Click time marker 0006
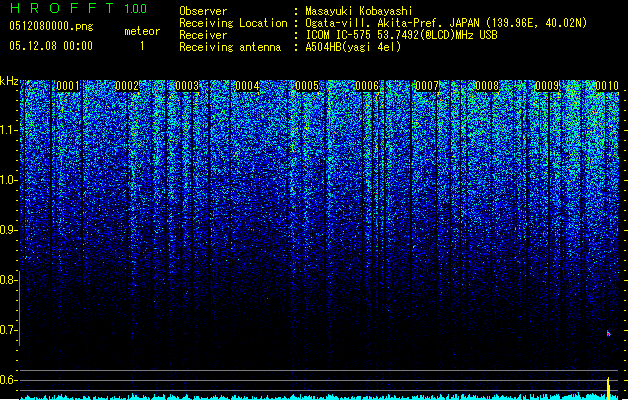 coord(367,86)
